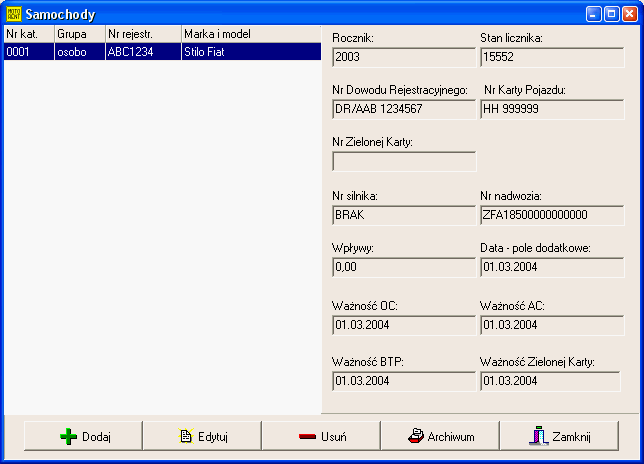The image size is (644, 464).
Task: Select the empty Nr Zielonej Karty field
Action: [x=403, y=161]
